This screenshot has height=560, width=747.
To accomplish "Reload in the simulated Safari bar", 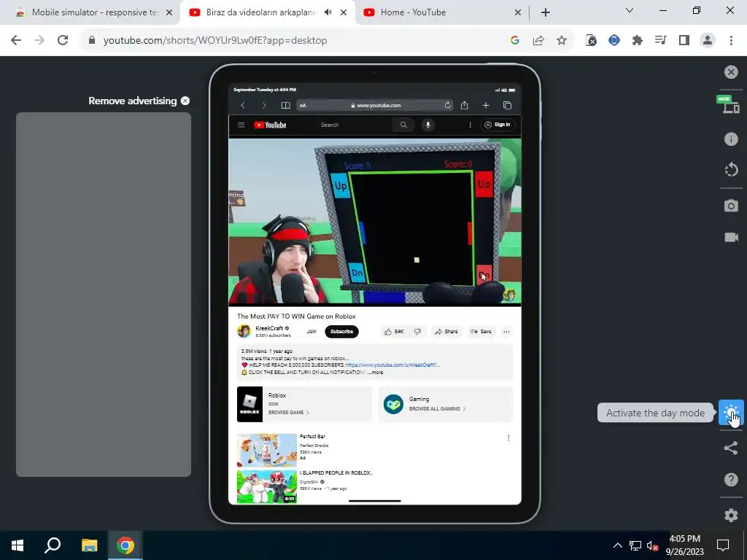I will tap(447, 105).
